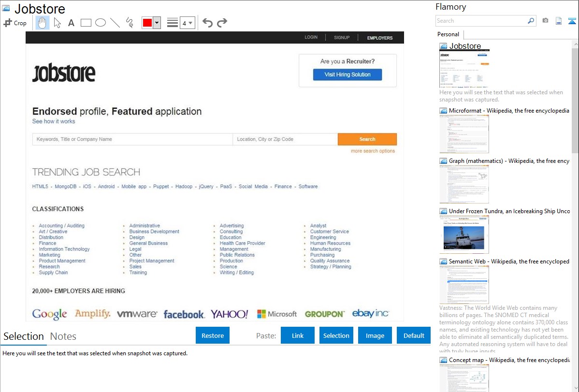Click the Paste Selection button
Viewport: 579px width, 392px height.
tap(336, 335)
